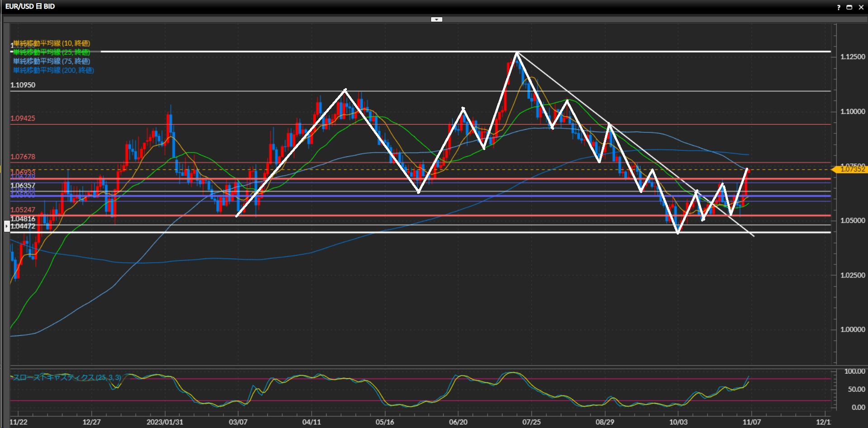Expand the left side panel arrow
This screenshot has width=868, height=428.
pos(7,226)
